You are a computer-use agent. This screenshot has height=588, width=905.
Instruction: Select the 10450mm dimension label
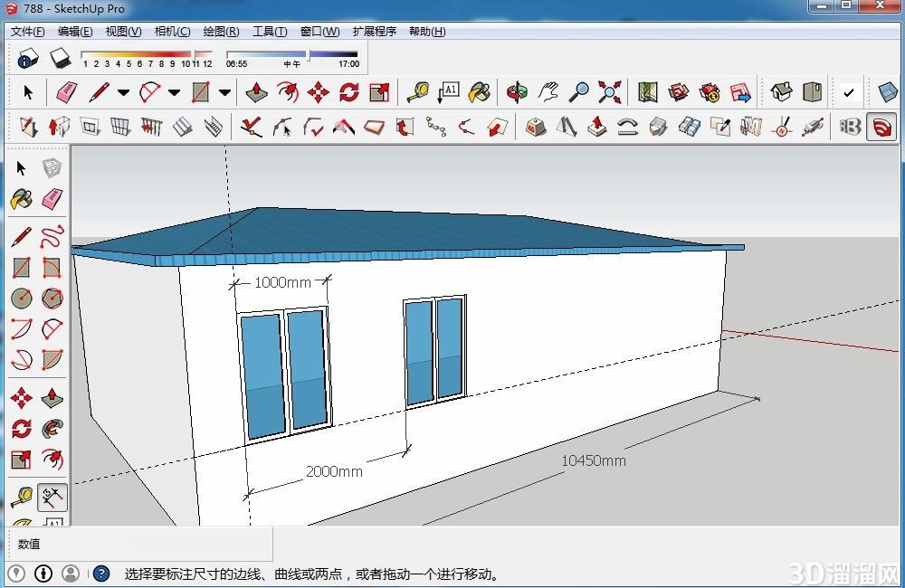tap(594, 460)
